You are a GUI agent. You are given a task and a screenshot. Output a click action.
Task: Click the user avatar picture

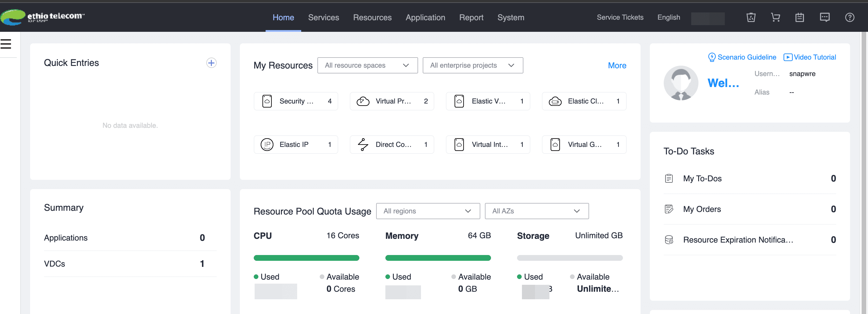[x=681, y=83]
